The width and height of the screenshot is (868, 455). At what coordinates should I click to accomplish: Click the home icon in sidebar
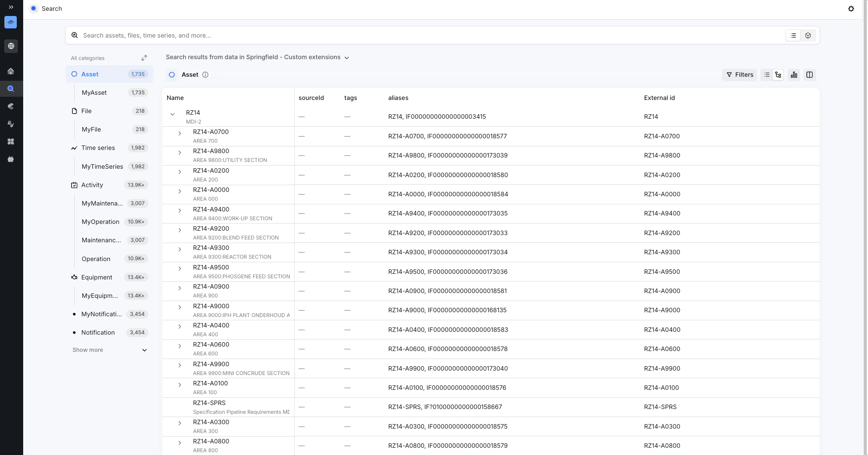[x=11, y=71]
